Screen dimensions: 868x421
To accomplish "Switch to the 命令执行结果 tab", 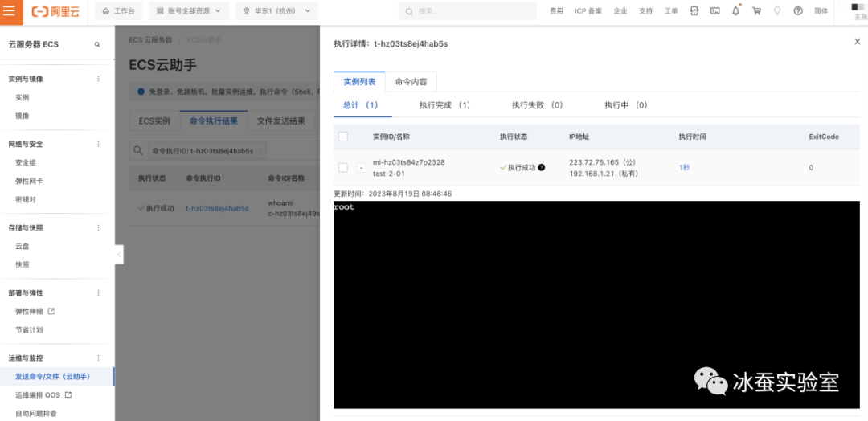I will 214,121.
